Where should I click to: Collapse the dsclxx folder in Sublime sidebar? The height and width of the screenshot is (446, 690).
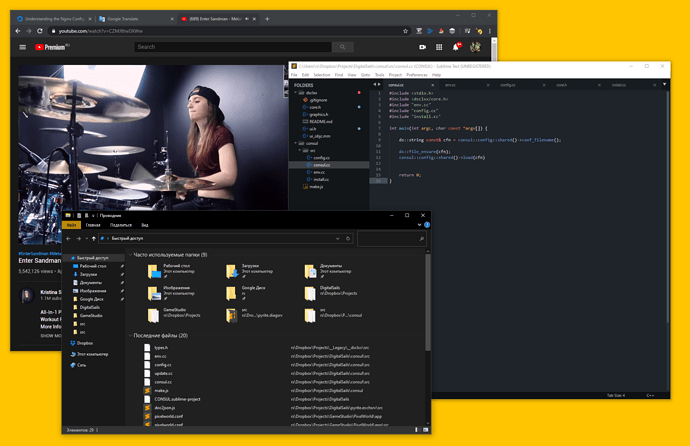[296, 93]
